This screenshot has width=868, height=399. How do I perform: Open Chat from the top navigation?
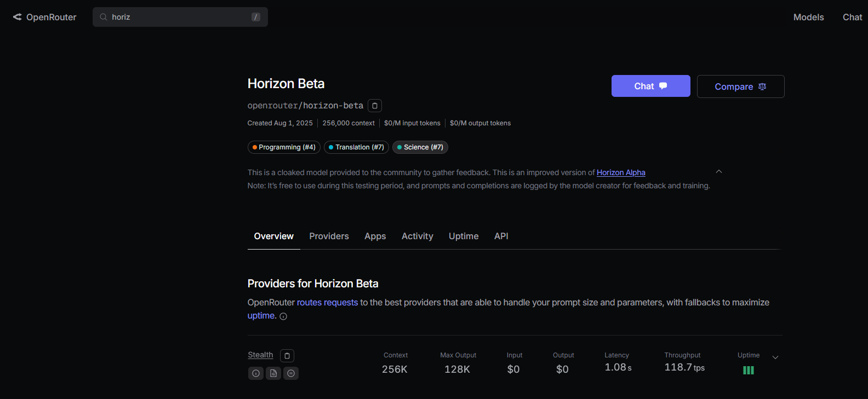(x=852, y=17)
